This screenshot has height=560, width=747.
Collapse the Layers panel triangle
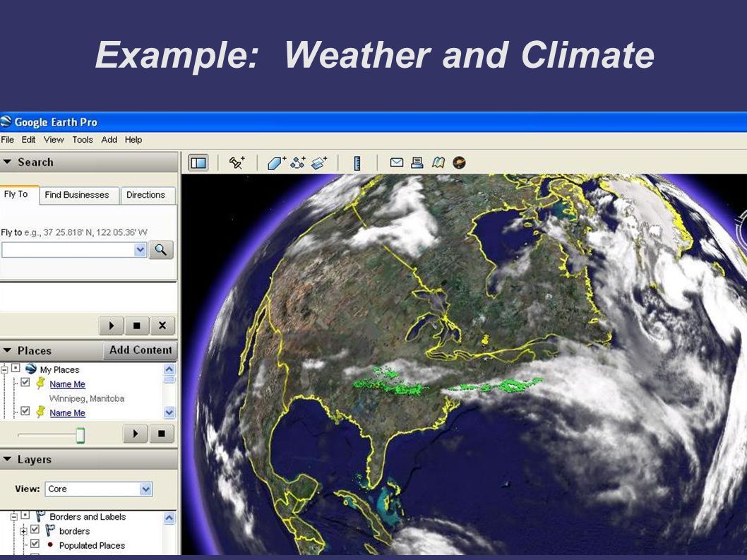[x=7, y=459]
